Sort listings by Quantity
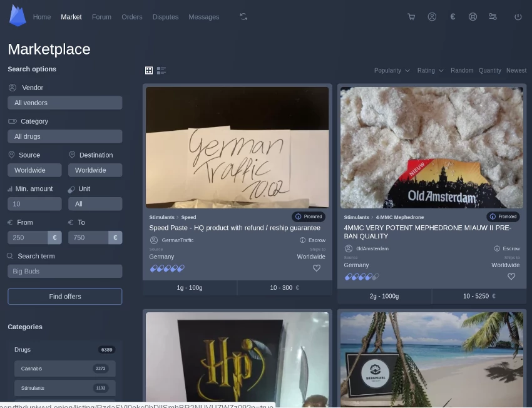 coord(489,71)
